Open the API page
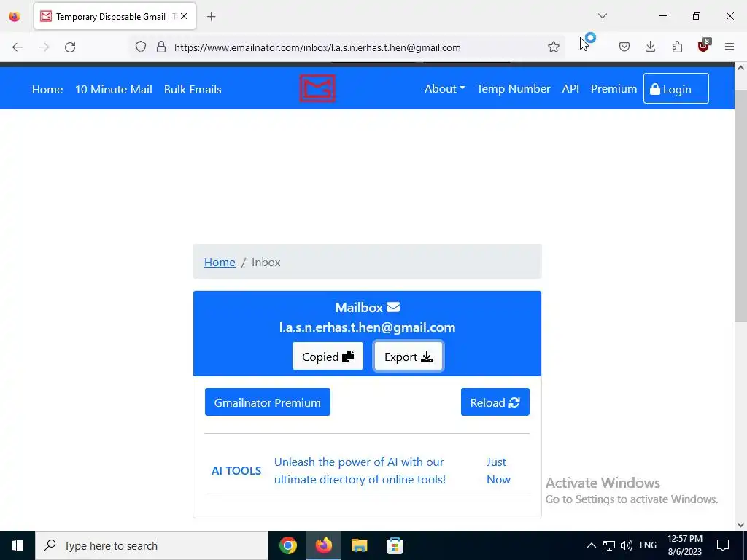 (570, 89)
